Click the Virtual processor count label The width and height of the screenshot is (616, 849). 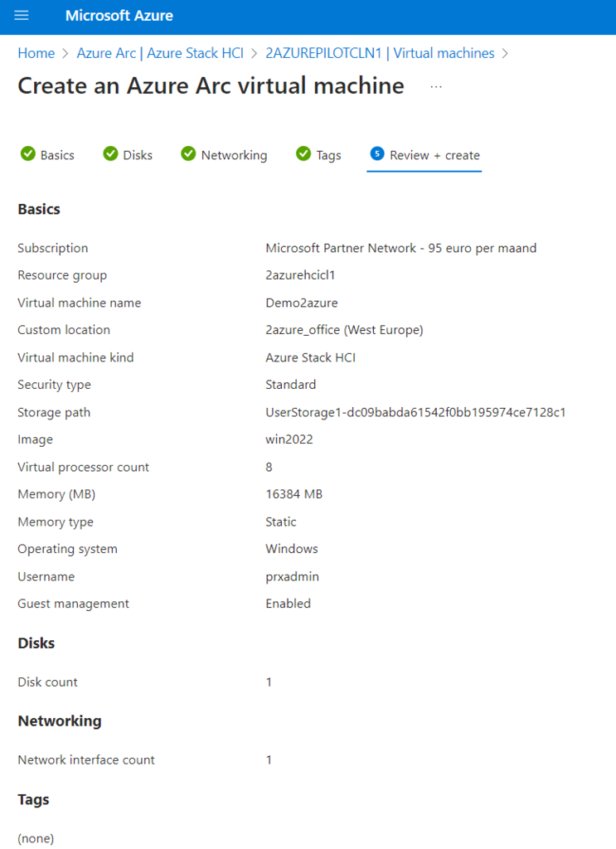pyautogui.click(x=84, y=468)
